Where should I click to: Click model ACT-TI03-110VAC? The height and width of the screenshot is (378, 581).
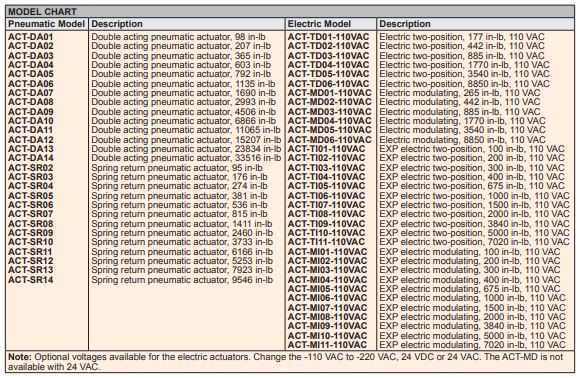[x=326, y=168]
